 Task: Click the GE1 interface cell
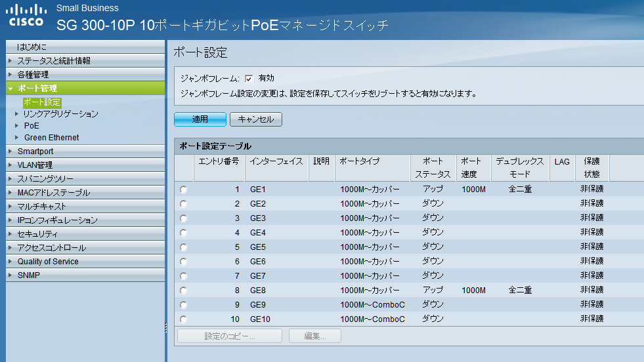pos(258,190)
